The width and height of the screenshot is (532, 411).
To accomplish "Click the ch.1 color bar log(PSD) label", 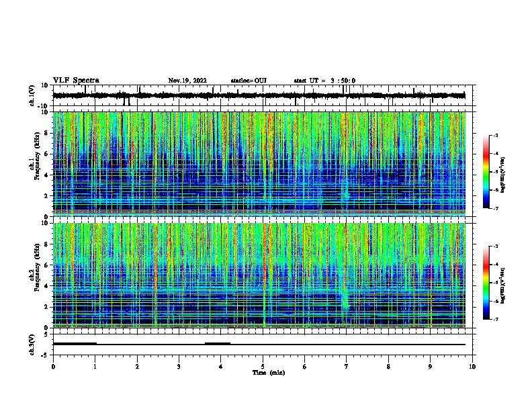I will 503,175.
